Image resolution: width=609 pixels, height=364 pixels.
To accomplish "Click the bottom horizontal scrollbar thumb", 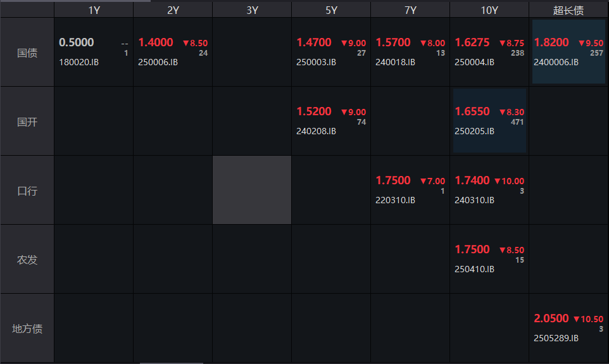I will click(171, 363).
